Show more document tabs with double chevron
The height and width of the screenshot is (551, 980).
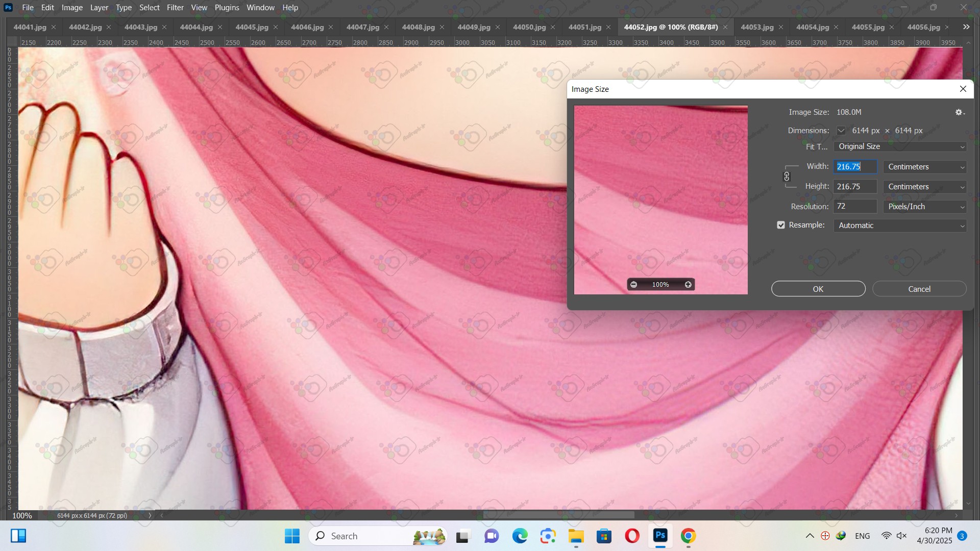pos(966,27)
